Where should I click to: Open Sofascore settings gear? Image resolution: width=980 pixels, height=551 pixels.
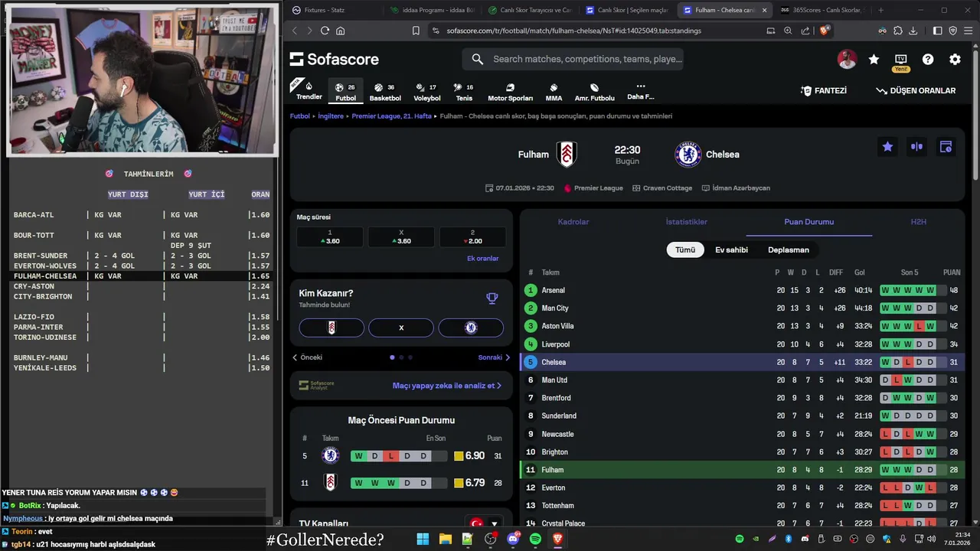(955, 59)
